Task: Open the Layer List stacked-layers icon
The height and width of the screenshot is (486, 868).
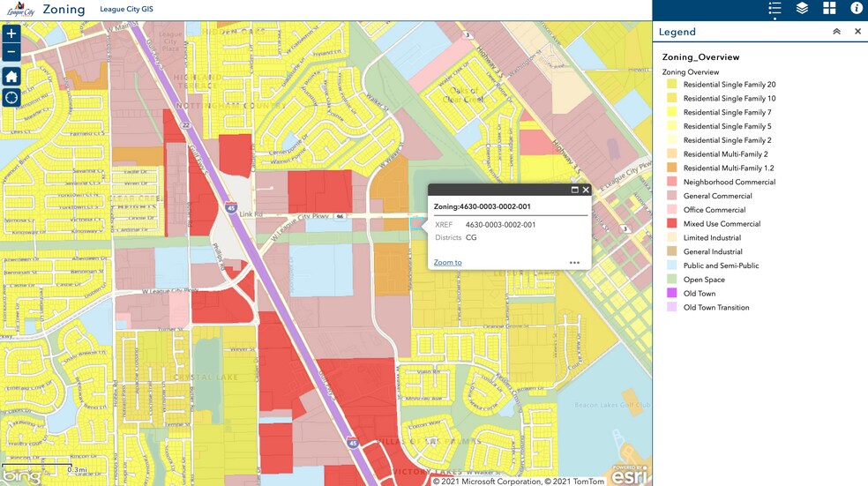Action: pyautogui.click(x=802, y=9)
